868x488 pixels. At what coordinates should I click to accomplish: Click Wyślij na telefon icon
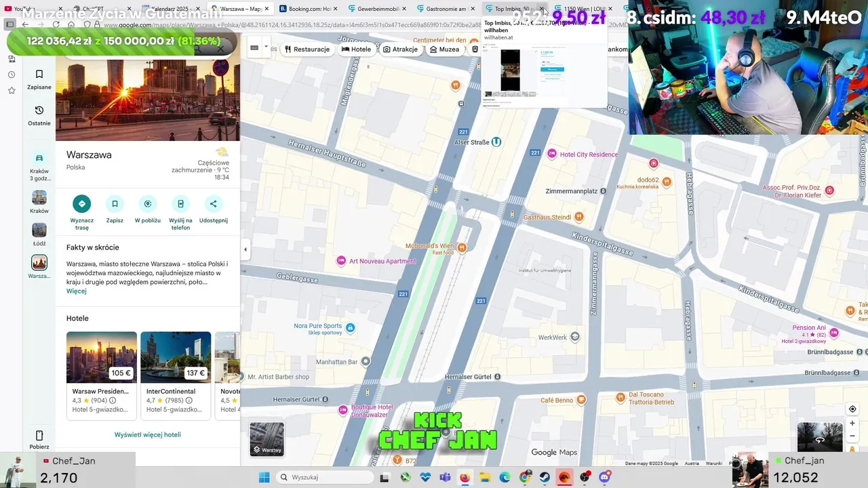(x=180, y=203)
